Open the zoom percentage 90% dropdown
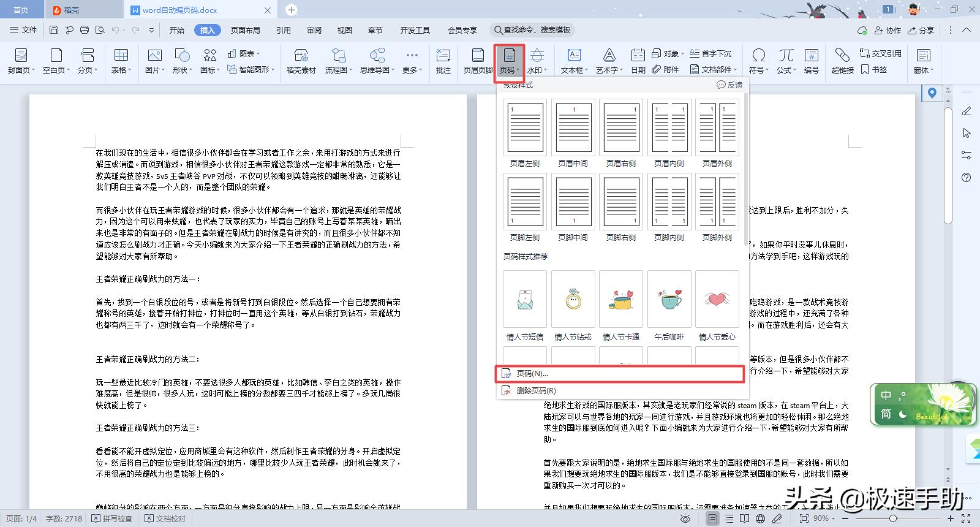 [x=824, y=518]
